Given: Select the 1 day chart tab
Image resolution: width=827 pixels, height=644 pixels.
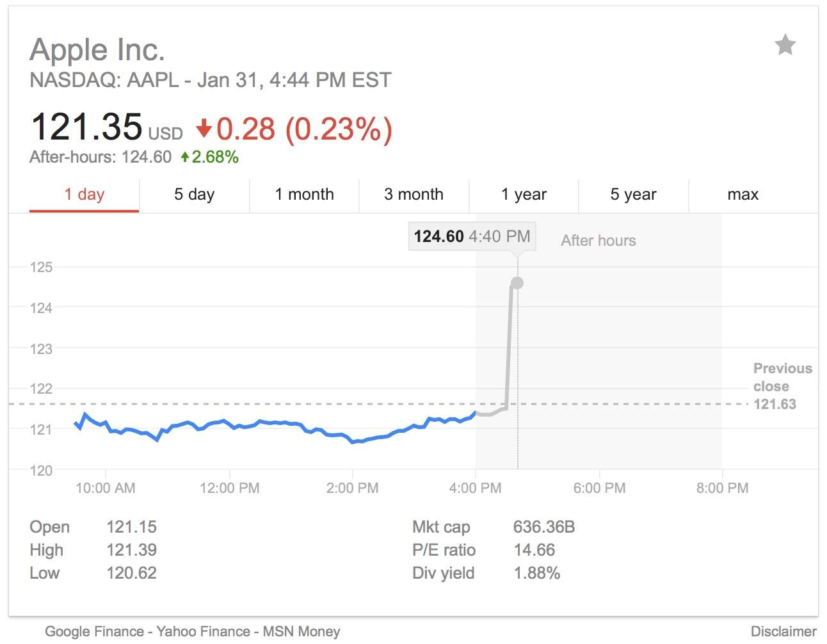Looking at the screenshot, I should [x=84, y=195].
